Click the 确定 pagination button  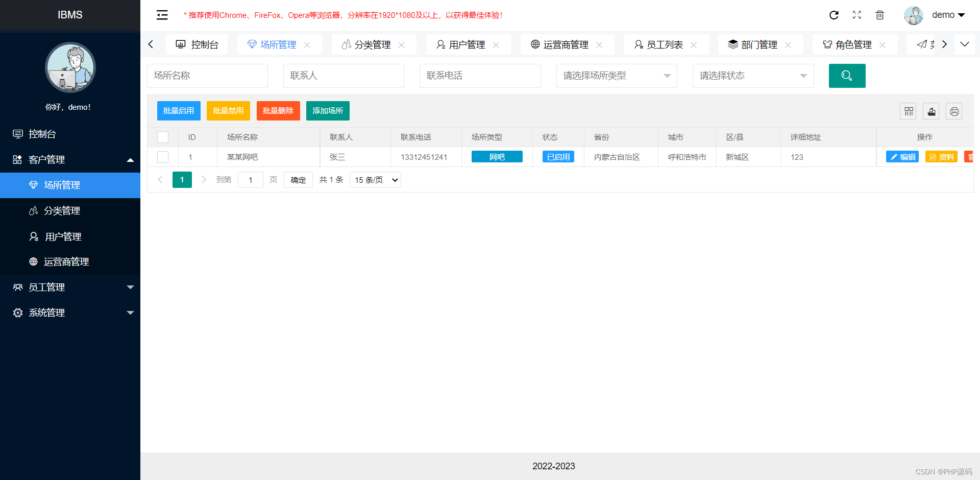click(x=298, y=180)
